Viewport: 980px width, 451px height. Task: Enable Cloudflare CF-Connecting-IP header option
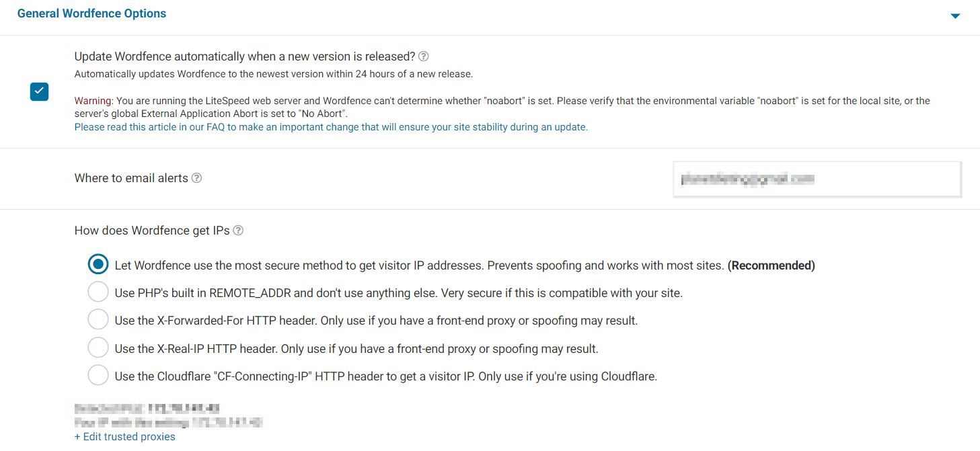(x=98, y=376)
